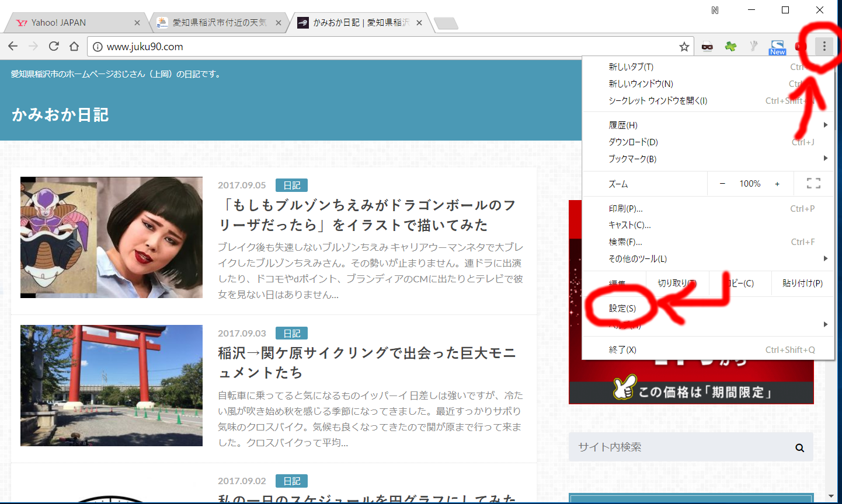
Task: Open the article 「もしもブルゾンちえみがドラゴンボールのフリーザだったら」
Action: pos(367,215)
